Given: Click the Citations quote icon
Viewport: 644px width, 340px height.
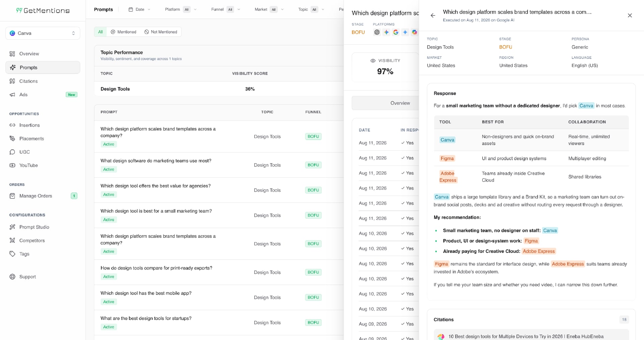Looking at the screenshot, I should 12,81.
